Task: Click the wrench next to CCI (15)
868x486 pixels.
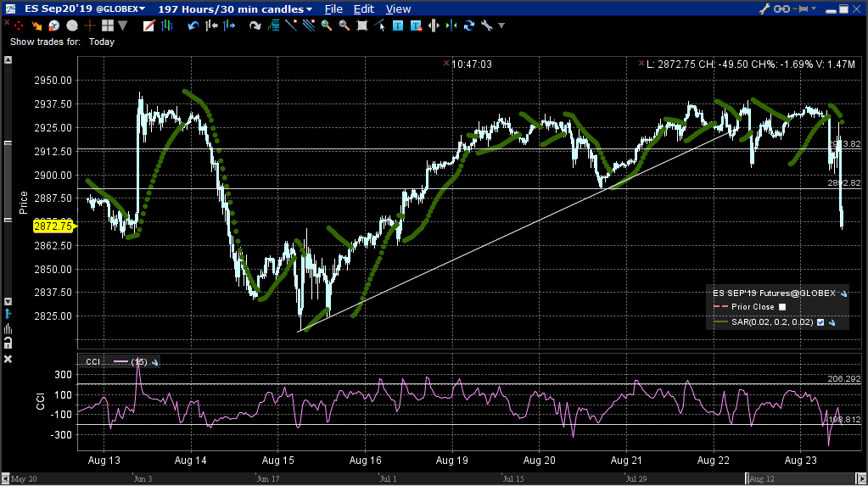Action: 155,362
